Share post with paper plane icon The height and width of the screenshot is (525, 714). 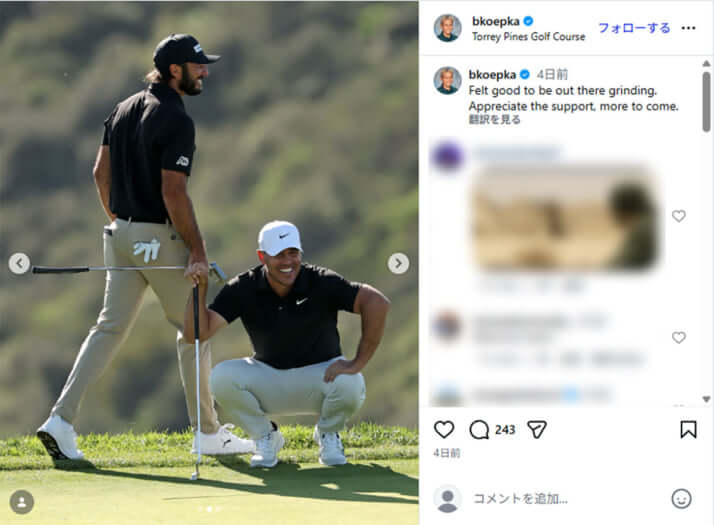537,430
